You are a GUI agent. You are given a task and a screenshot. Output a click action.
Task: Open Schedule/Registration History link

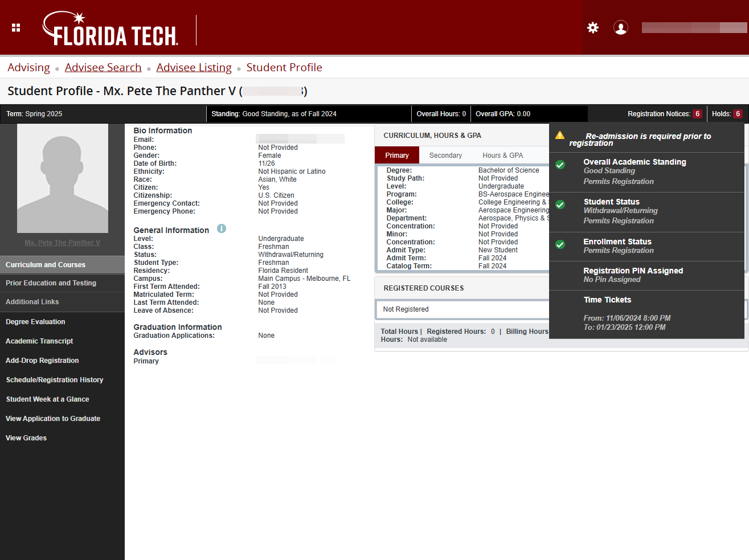(55, 380)
